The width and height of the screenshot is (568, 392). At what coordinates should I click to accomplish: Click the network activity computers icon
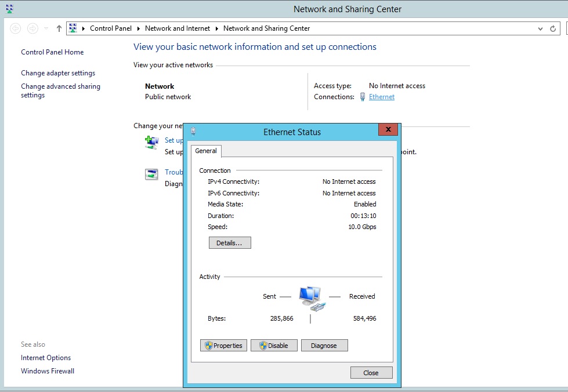[312, 299]
